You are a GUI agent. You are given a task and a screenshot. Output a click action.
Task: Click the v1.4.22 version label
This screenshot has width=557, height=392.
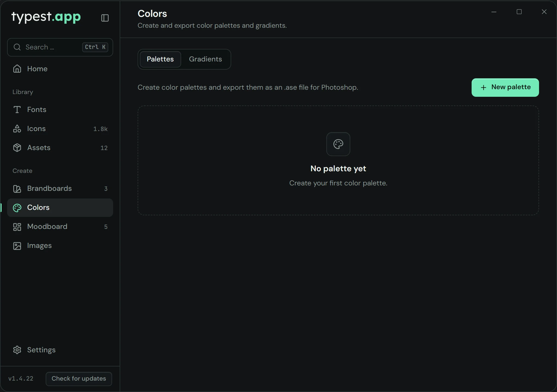pos(21,379)
